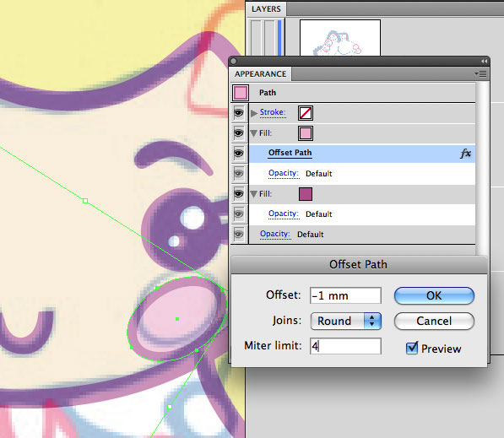The image size is (504, 438).
Task: Click the Path thumbnail in Appearance panel
Action: click(241, 93)
